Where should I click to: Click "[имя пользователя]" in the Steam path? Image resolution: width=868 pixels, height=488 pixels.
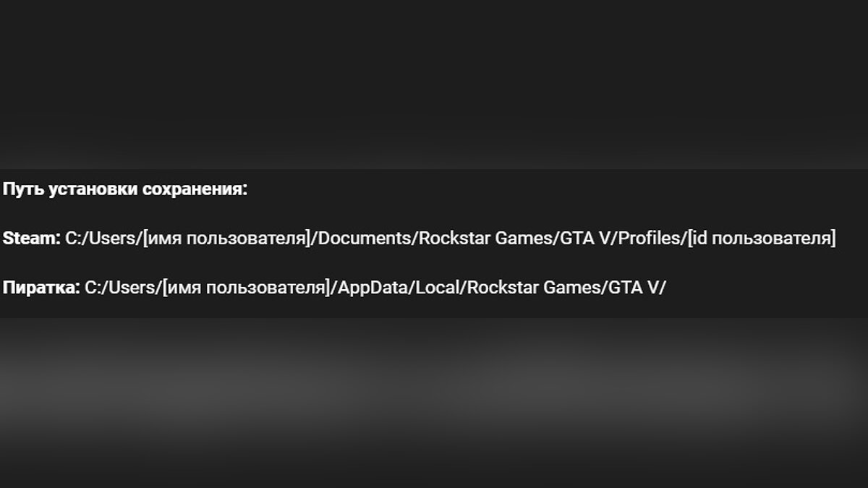coord(226,239)
